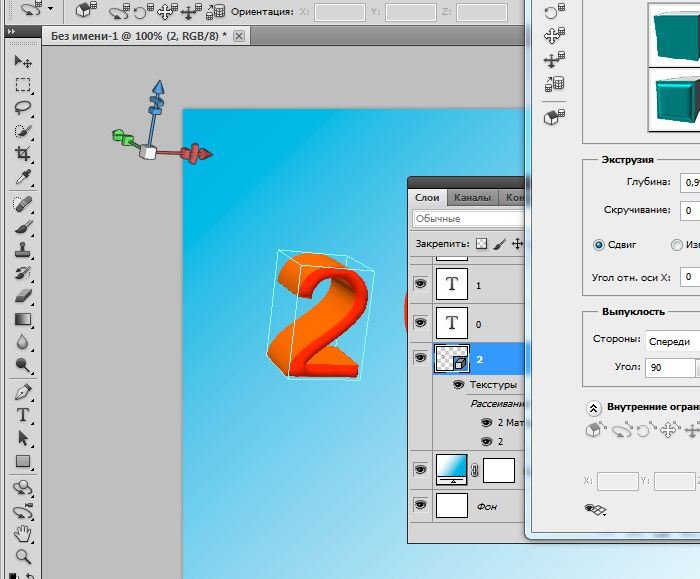Click the Без имени-1 document tab
Viewport: 700px width, 579px height.
(138, 35)
